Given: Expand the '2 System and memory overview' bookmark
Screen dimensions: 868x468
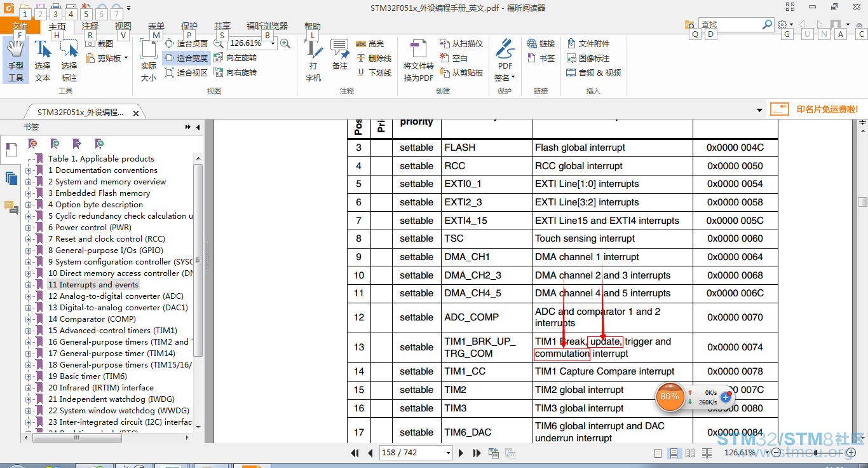Looking at the screenshot, I should (29, 182).
